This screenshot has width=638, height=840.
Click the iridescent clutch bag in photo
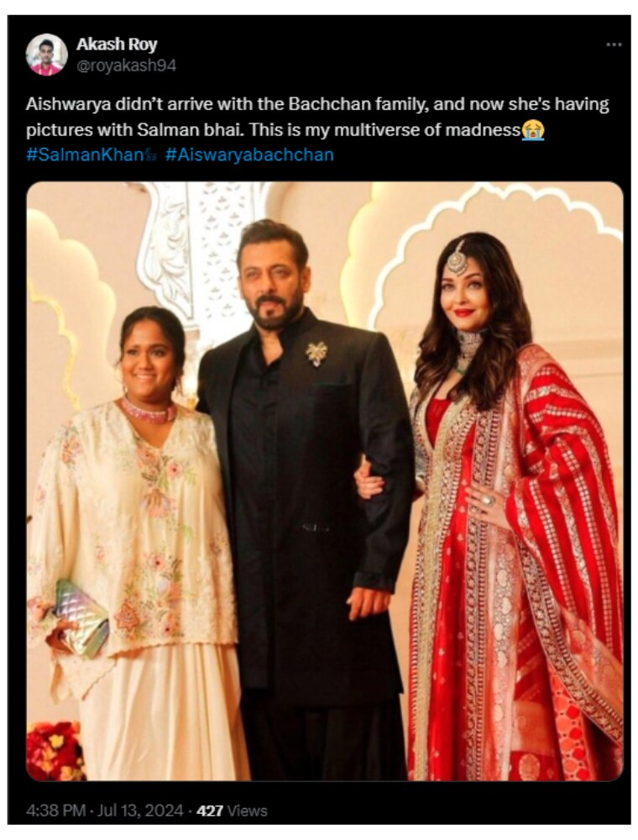[x=81, y=618]
